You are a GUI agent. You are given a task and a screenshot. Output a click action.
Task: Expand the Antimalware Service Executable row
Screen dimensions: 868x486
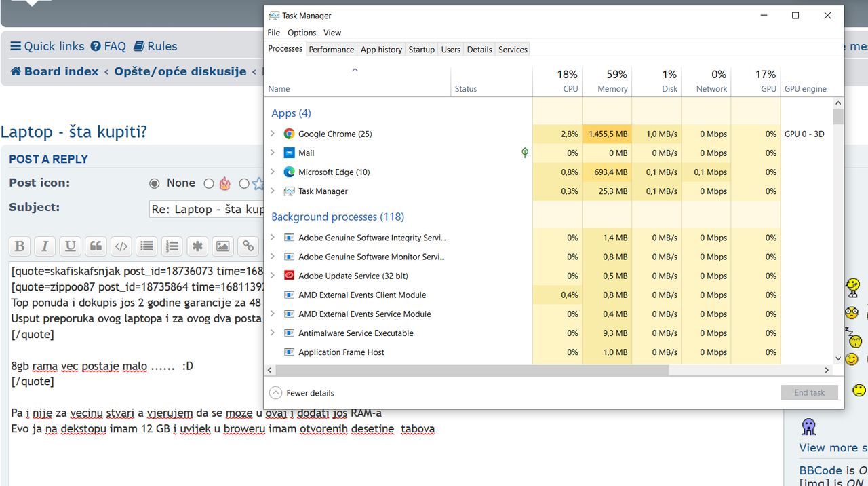(273, 333)
